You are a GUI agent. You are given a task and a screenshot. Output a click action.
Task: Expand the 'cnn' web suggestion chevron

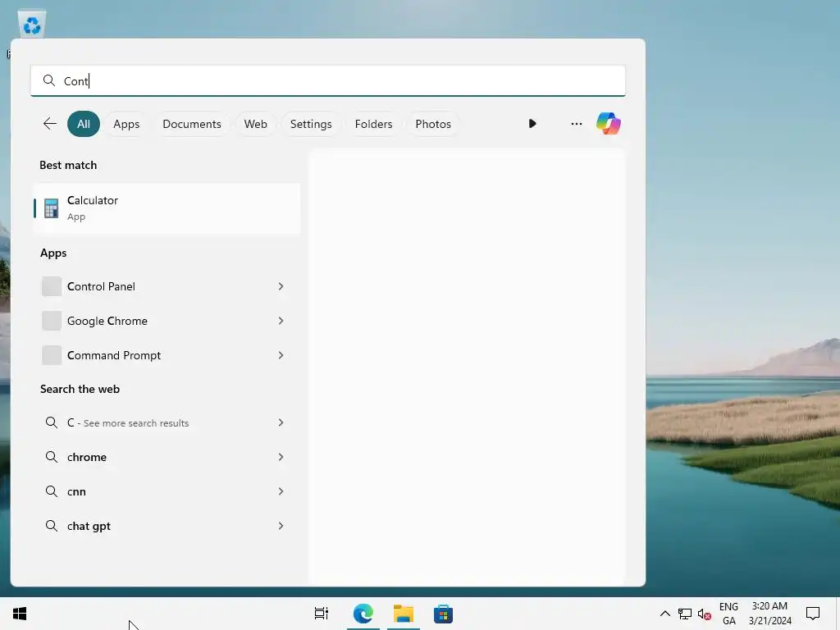[x=281, y=491]
